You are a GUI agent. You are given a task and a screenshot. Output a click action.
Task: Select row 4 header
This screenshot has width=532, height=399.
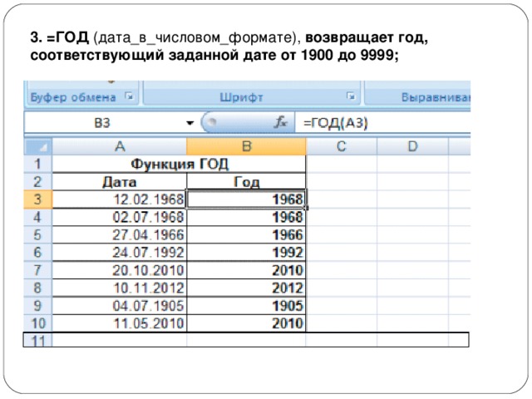click(x=37, y=217)
